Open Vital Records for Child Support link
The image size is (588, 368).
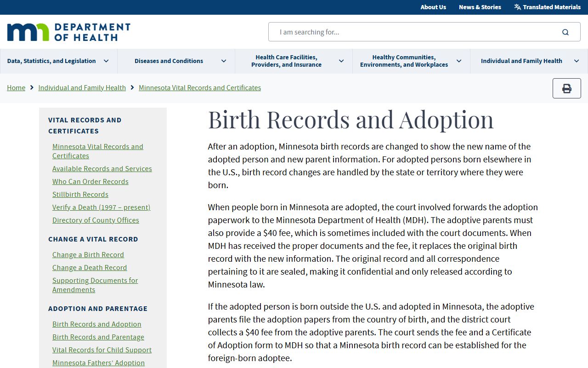tap(102, 350)
